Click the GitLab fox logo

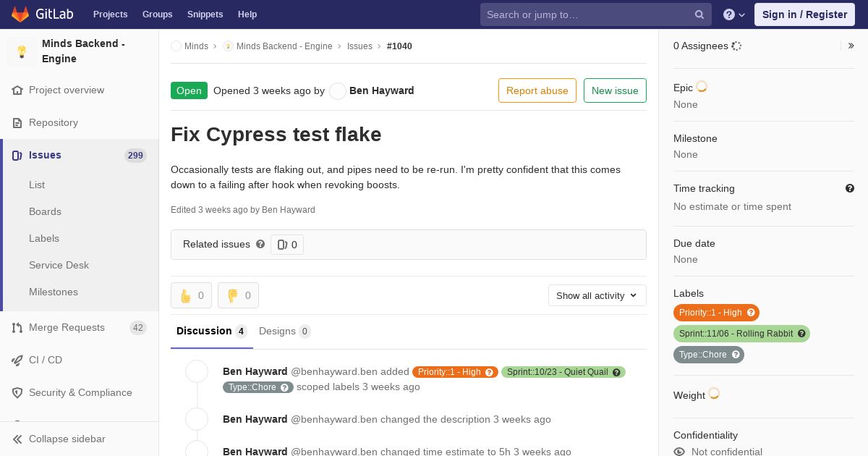(20, 14)
